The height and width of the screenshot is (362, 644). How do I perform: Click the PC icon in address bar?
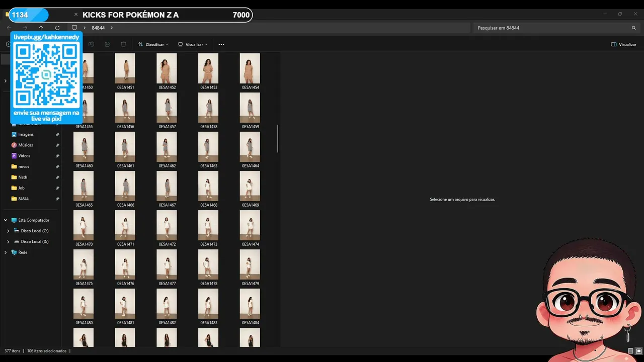[74, 28]
